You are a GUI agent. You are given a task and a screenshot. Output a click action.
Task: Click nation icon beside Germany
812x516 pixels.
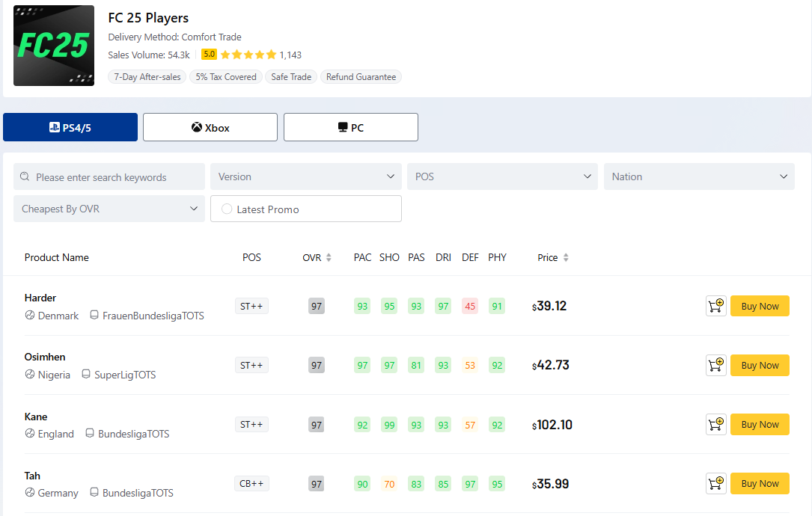click(x=29, y=491)
